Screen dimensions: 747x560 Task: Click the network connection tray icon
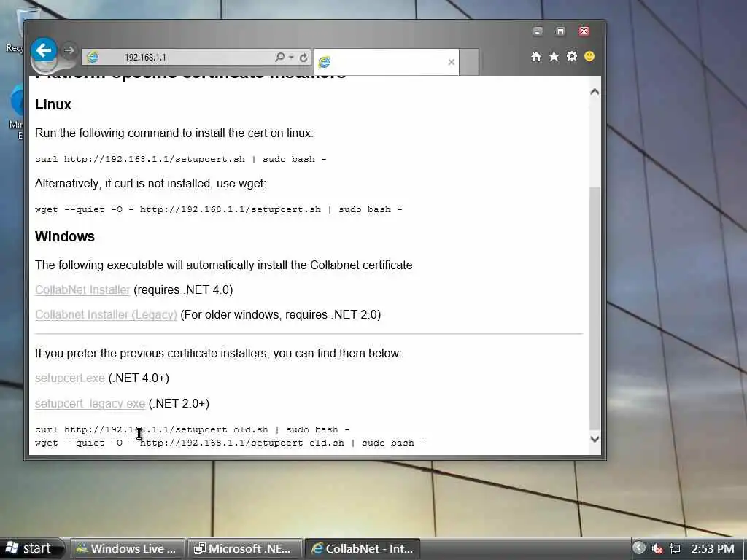pyautogui.click(x=675, y=549)
